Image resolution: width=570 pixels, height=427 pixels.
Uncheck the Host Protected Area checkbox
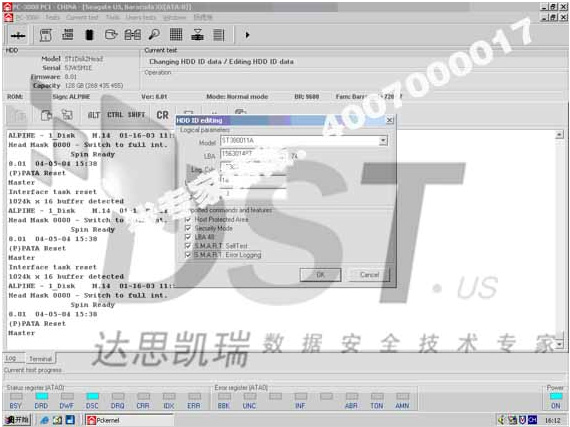pyautogui.click(x=188, y=219)
